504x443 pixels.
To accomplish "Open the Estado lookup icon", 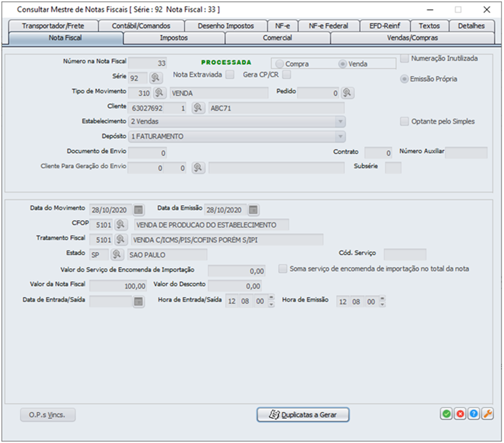I will click(116, 255).
